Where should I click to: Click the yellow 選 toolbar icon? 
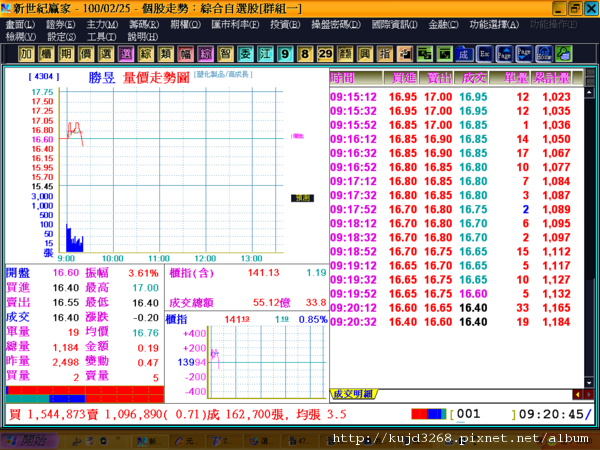(106, 54)
